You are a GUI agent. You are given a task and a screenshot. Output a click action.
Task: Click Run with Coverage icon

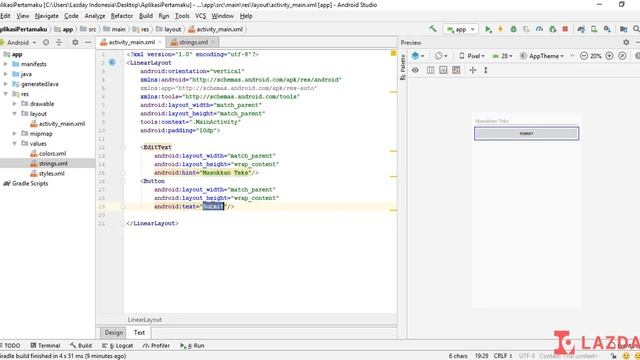(x=527, y=29)
